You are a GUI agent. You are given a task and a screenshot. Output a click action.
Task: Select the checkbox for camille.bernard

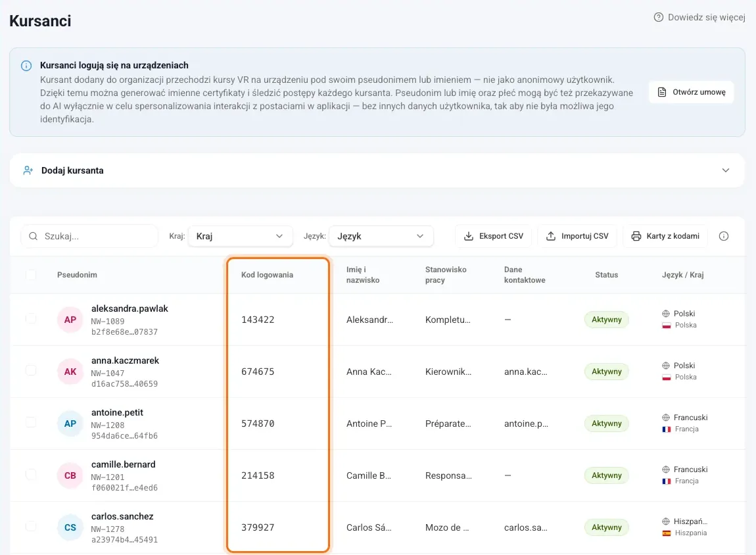31,475
